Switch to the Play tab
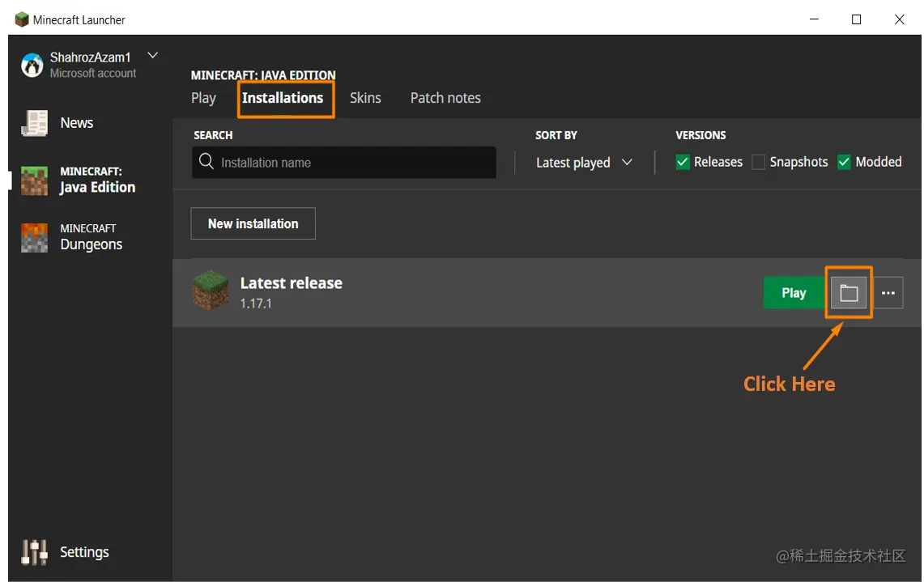 click(203, 97)
